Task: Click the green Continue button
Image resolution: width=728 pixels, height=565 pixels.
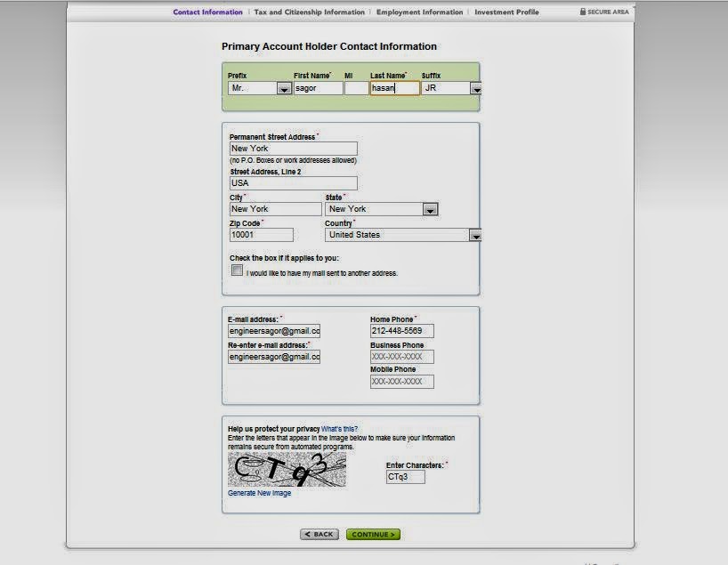Action: pyautogui.click(x=373, y=535)
